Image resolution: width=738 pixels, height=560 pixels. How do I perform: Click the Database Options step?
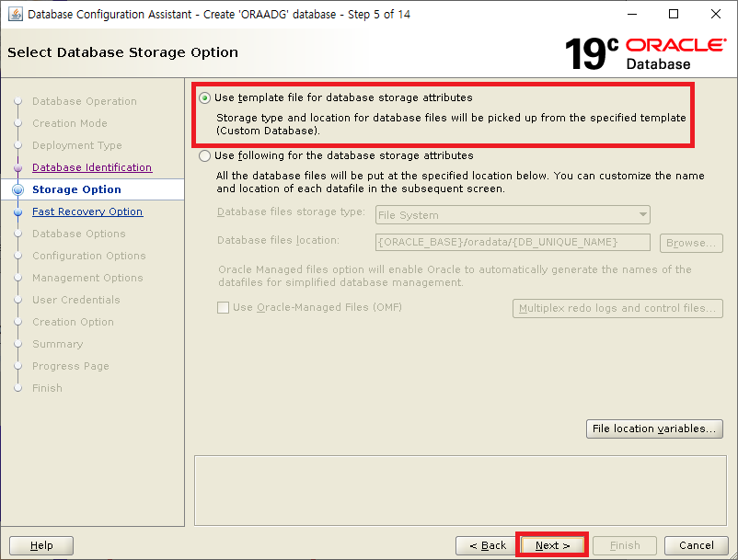point(79,234)
